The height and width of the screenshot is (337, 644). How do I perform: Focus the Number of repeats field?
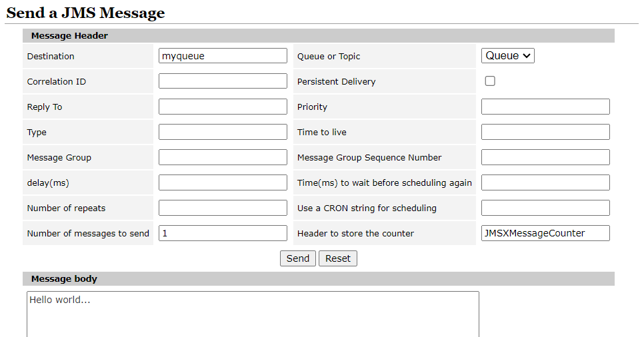tap(223, 208)
